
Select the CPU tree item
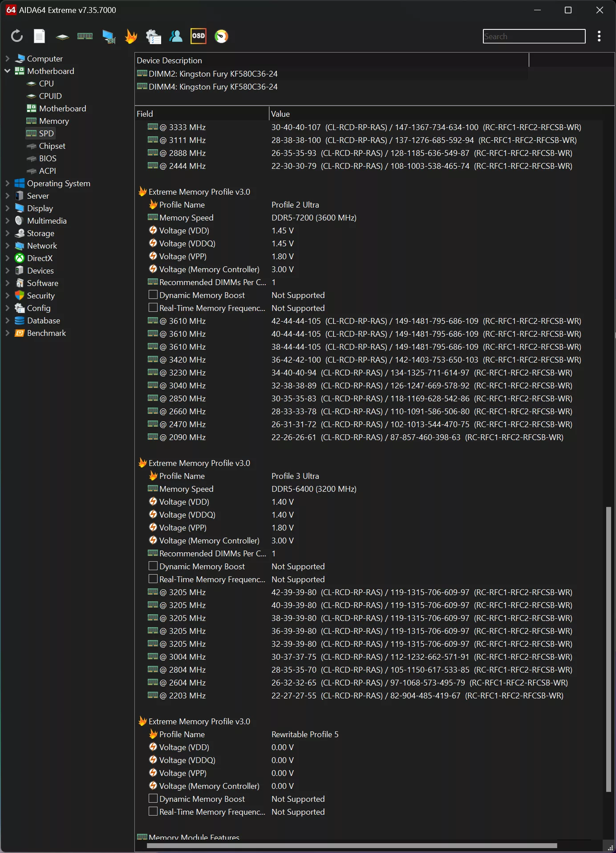click(x=46, y=84)
